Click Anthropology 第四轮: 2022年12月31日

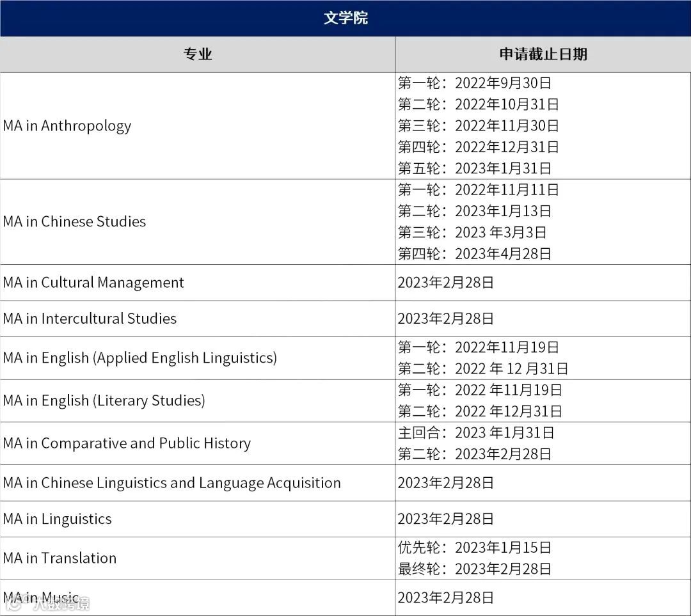coord(479,146)
